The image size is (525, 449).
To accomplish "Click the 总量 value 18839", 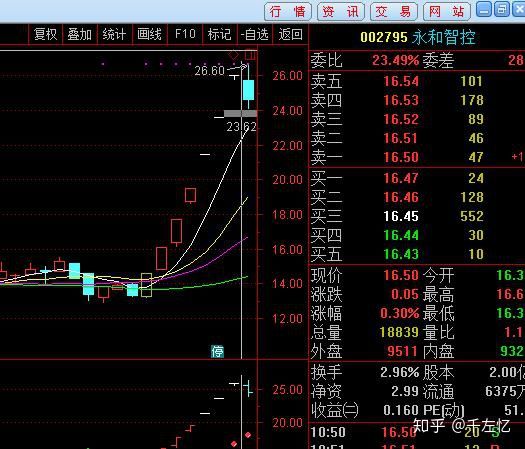I will [399, 332].
